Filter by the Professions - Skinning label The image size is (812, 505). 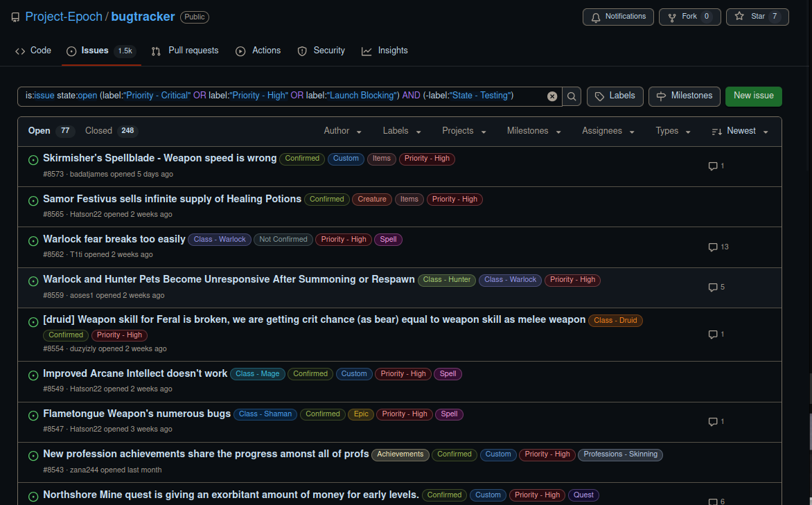pos(620,454)
